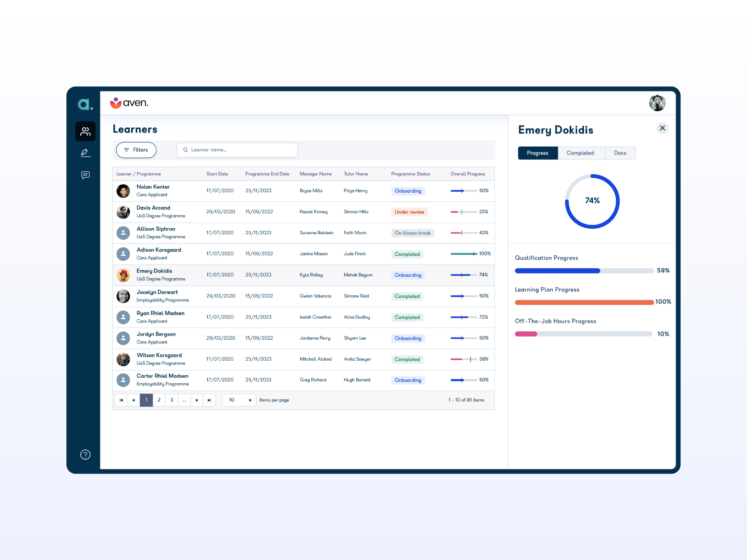Click the help question mark icon
This screenshot has height=560, width=747.
[85, 455]
